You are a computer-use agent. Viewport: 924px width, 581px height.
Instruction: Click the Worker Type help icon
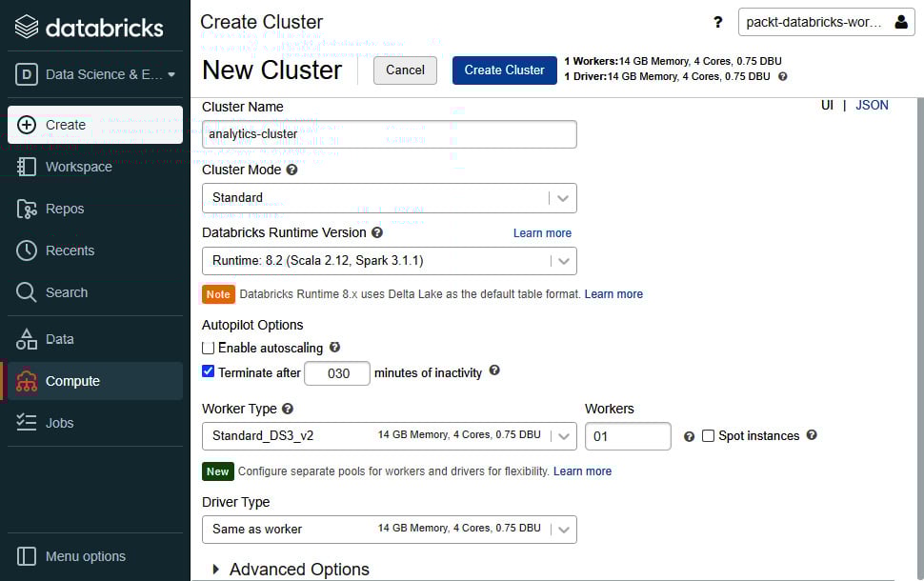tap(288, 409)
